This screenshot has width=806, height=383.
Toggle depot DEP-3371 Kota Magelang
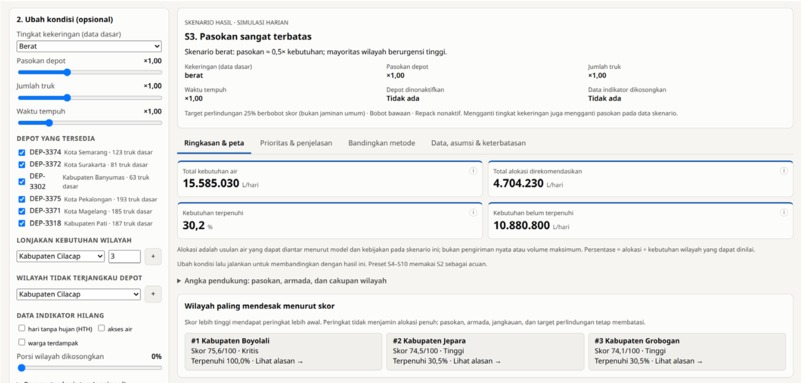click(22, 211)
